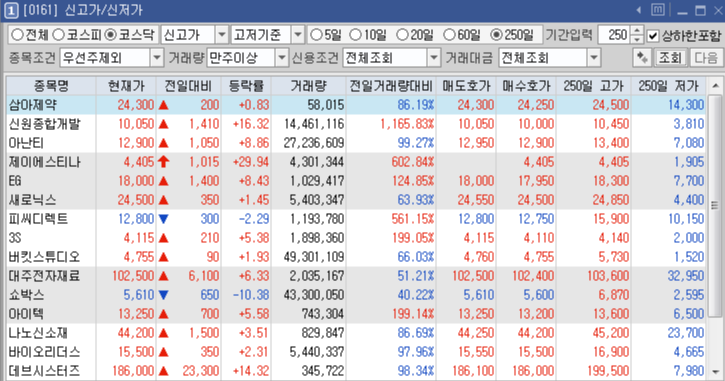This screenshot has height=381, width=725.
Task: Click the upper-limit arrow icon for 제이에스티나
Action: 163,162
